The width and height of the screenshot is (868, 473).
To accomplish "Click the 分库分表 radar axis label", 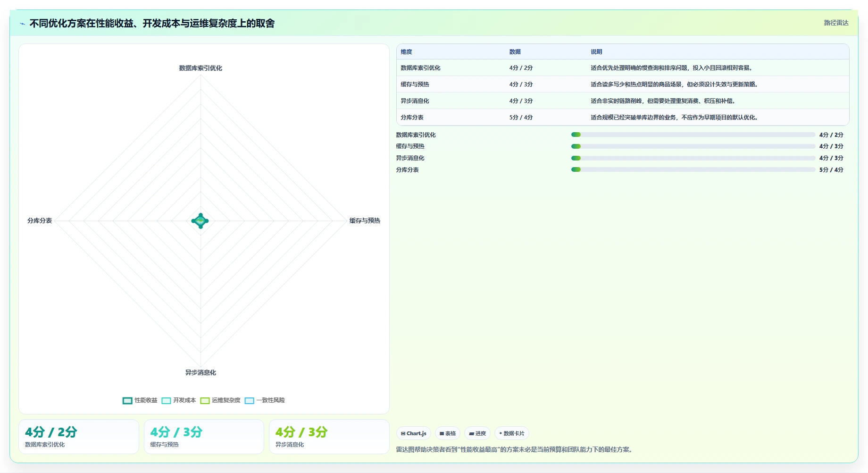I will pos(40,220).
